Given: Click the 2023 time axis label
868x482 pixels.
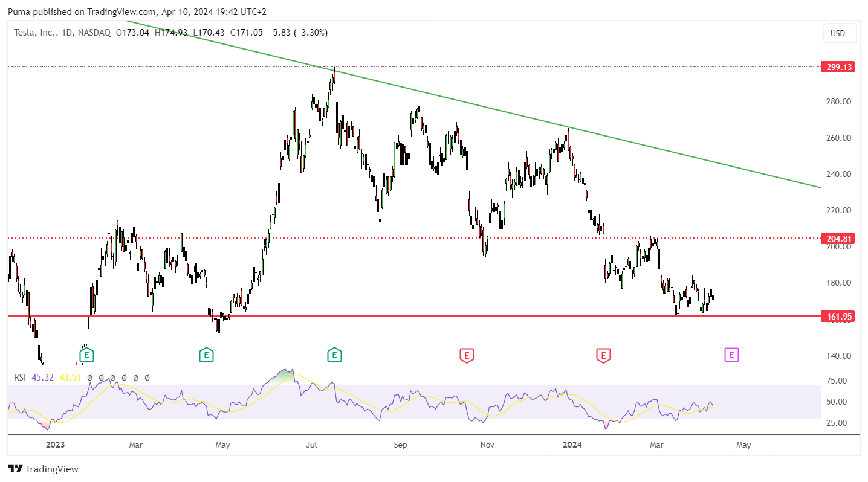Looking at the screenshot, I should pyautogui.click(x=55, y=445).
